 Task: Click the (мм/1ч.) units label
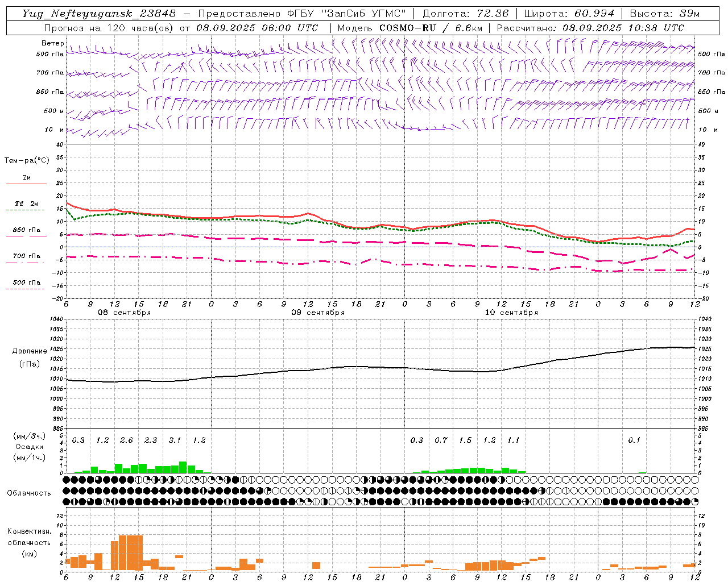coord(30,458)
